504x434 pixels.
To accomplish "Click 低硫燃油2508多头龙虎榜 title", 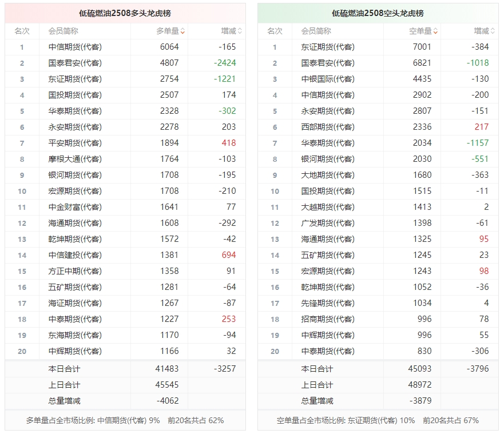I will pos(125,13).
